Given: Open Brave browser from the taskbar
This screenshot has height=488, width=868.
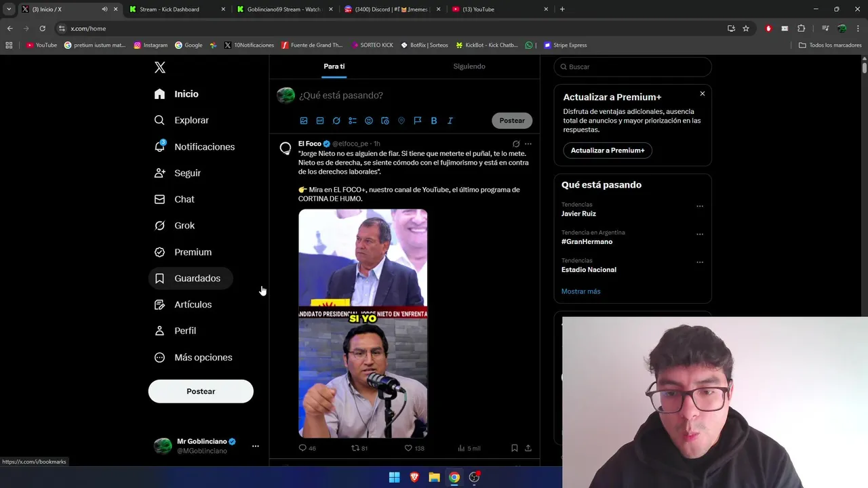Looking at the screenshot, I should click(x=414, y=477).
